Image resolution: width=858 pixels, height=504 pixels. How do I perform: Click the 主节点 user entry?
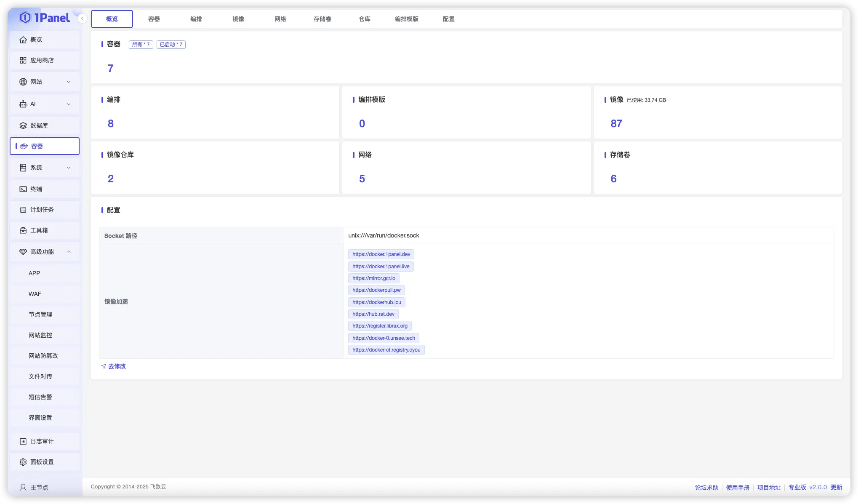[39, 487]
